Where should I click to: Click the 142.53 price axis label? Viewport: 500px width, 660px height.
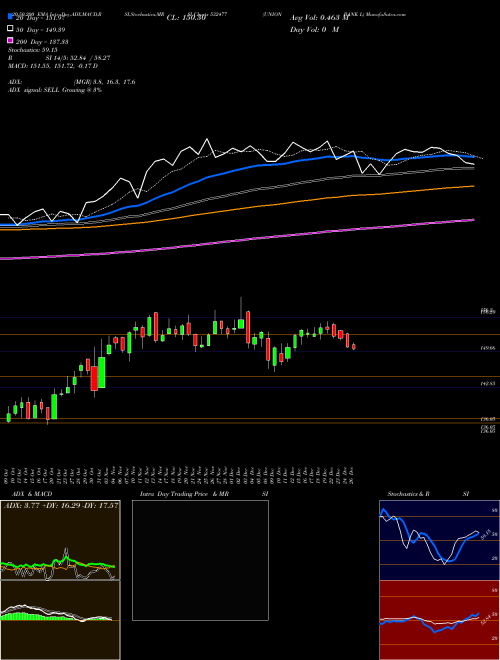tap(488, 383)
